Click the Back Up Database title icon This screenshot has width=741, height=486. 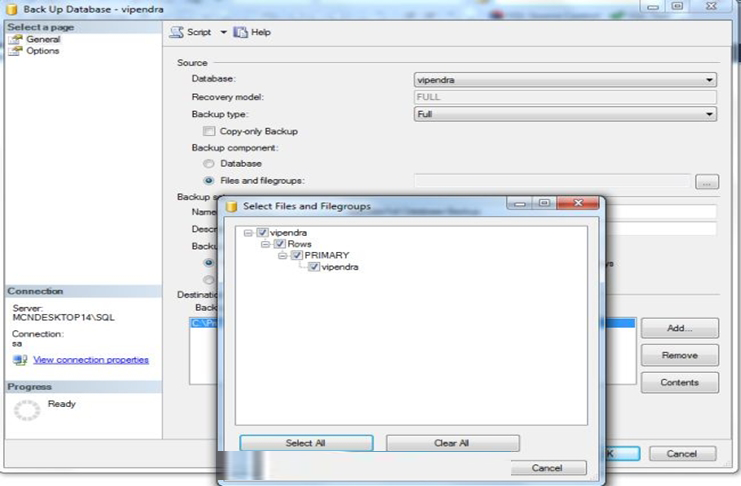(x=12, y=8)
